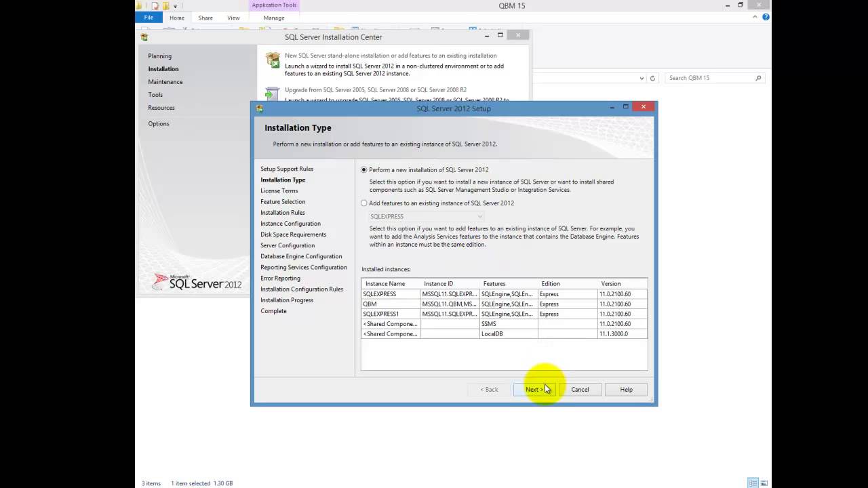This screenshot has height=488, width=868.
Task: Click 'New SQL Server stand-alone installation' link
Action: [x=391, y=56]
